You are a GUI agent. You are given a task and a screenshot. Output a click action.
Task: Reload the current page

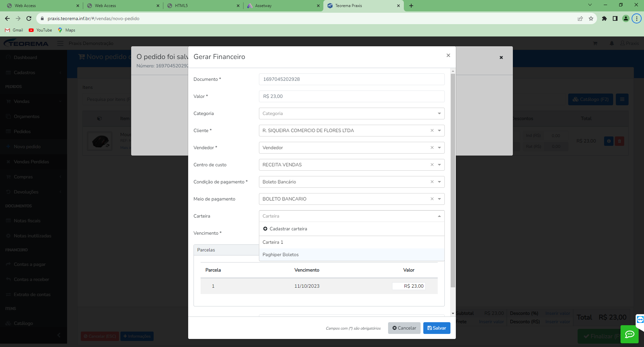[x=29, y=18]
